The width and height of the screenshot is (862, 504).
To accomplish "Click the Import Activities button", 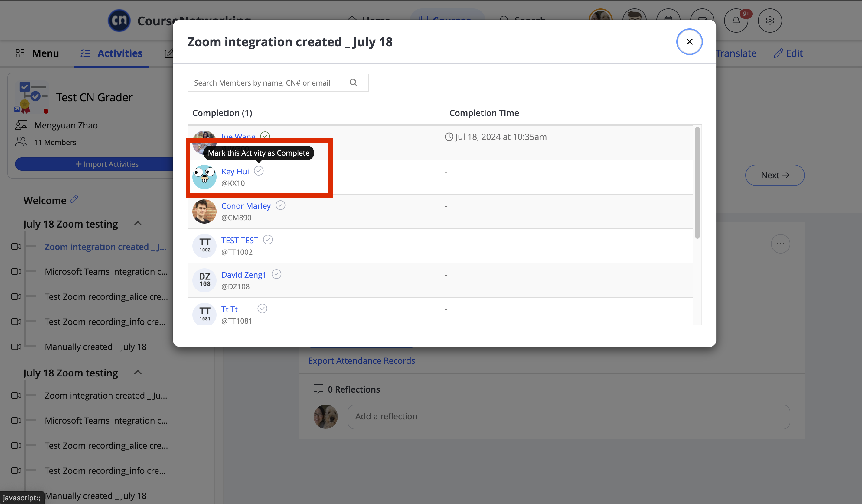I will pos(94,164).
